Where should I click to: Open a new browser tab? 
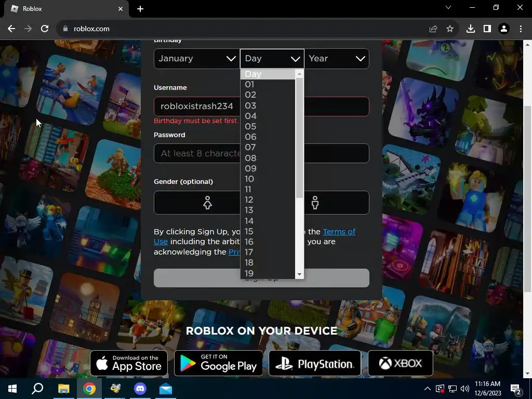click(x=140, y=9)
